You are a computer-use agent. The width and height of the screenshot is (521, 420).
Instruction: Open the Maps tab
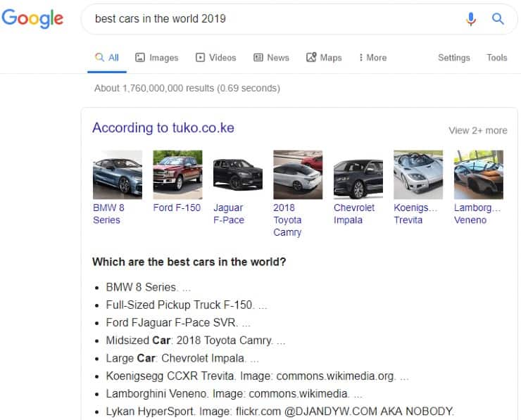[x=324, y=58]
